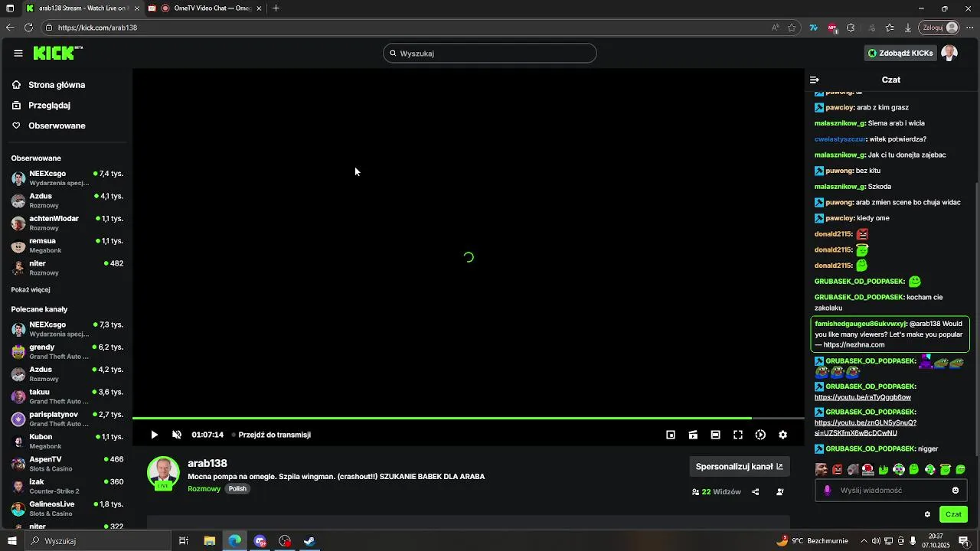980x551 pixels.
Task: Open a new browser tab
Action: [x=276, y=8]
